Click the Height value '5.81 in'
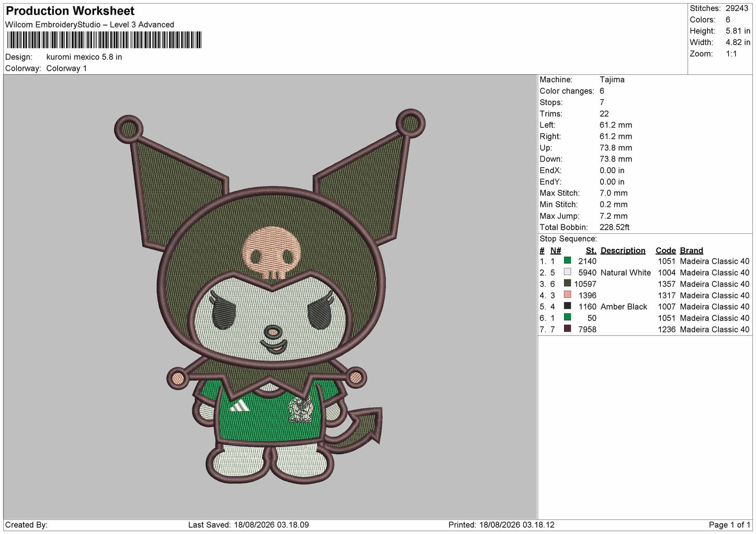 (x=738, y=31)
